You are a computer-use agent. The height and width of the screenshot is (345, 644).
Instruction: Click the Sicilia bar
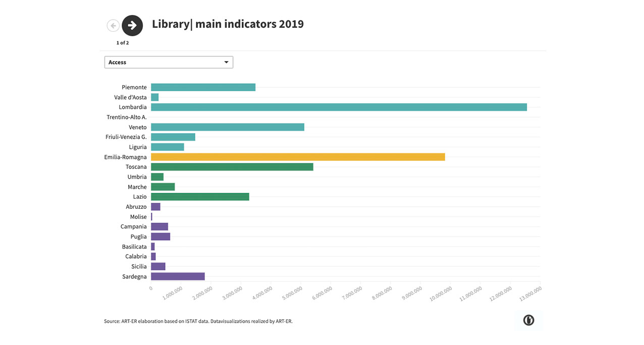click(158, 266)
